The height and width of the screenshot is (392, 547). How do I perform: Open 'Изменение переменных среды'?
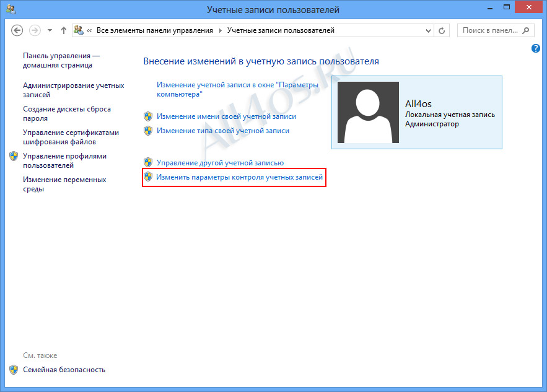coord(64,184)
